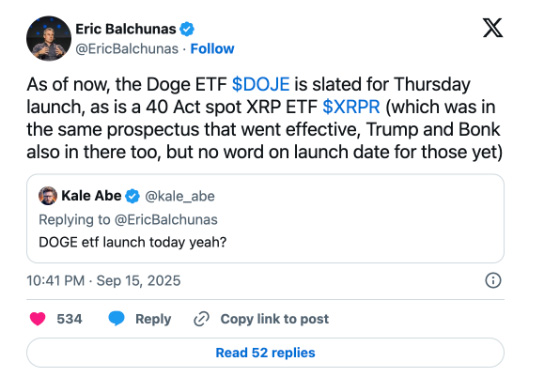The height and width of the screenshot is (383, 540).
Task: Open the @EricBalchunas handle under name
Action: click(127, 49)
